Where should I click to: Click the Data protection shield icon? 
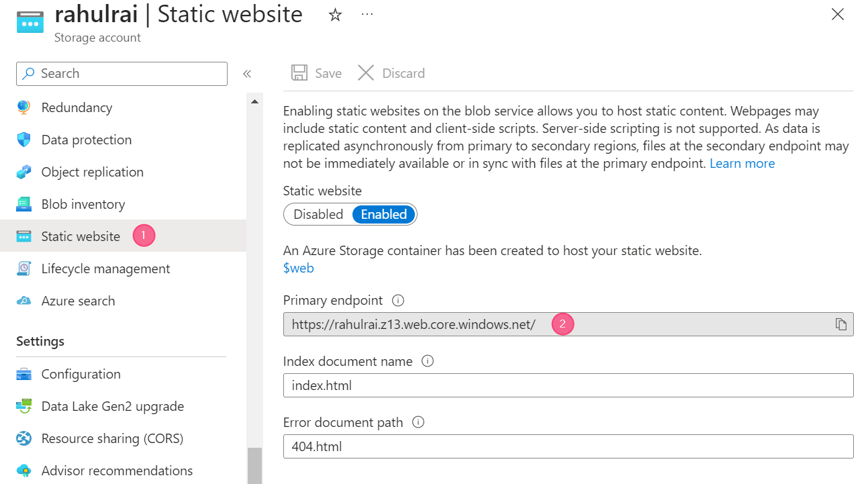point(24,140)
